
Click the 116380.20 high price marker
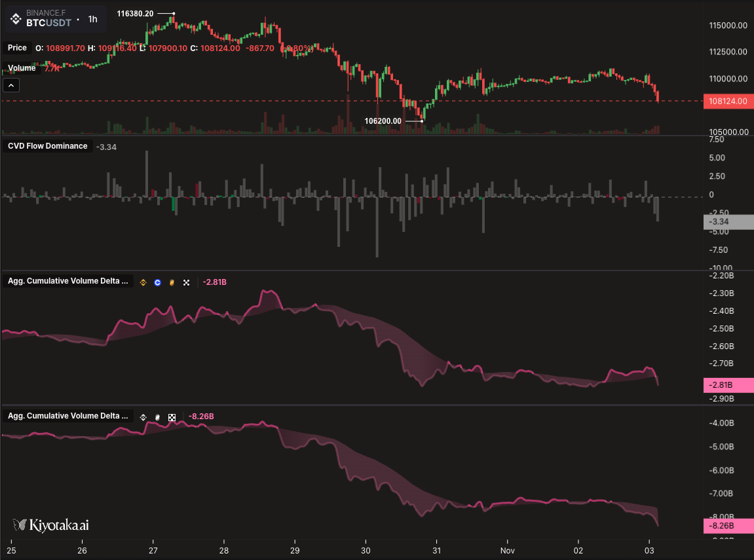[135, 14]
